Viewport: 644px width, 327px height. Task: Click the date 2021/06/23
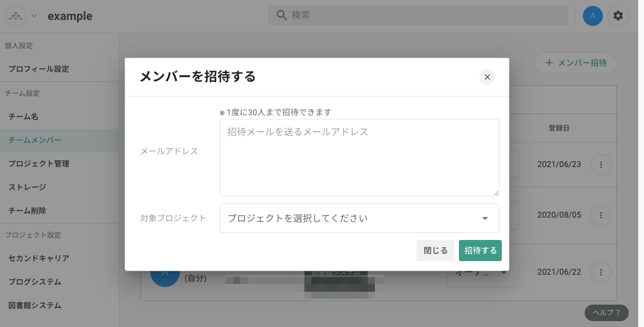559,164
